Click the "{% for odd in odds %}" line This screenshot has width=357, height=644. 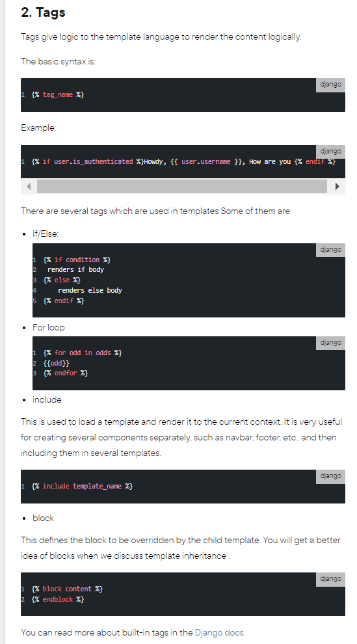click(x=83, y=353)
